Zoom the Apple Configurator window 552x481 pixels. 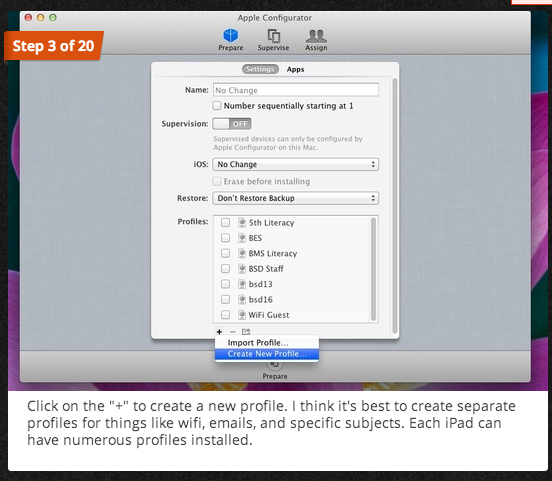click(x=53, y=17)
